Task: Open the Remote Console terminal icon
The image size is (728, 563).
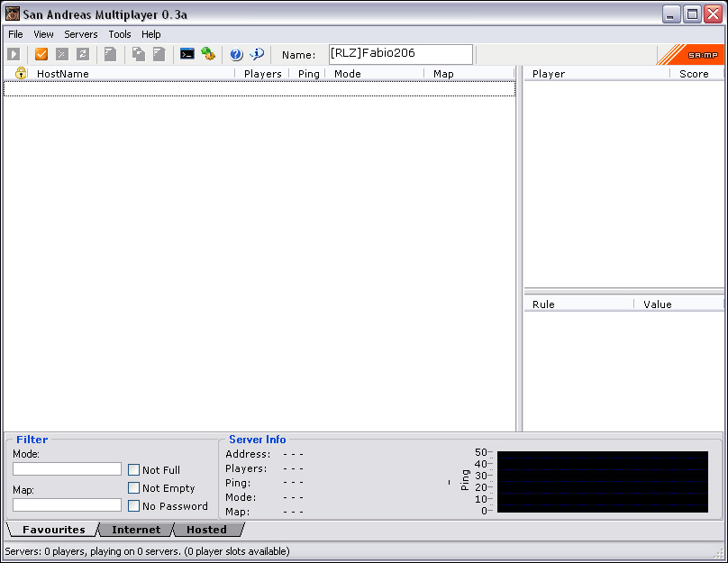Action: (187, 54)
